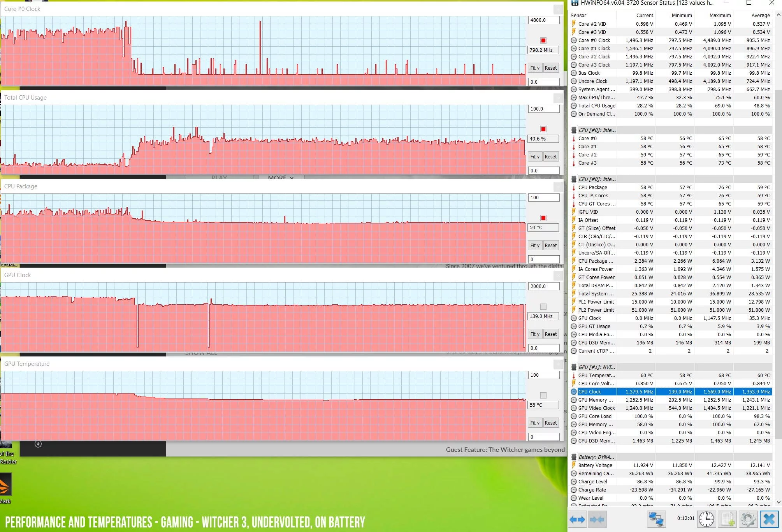
Task: Click Fit y in the GPU Temperature graph
Action: click(535, 423)
